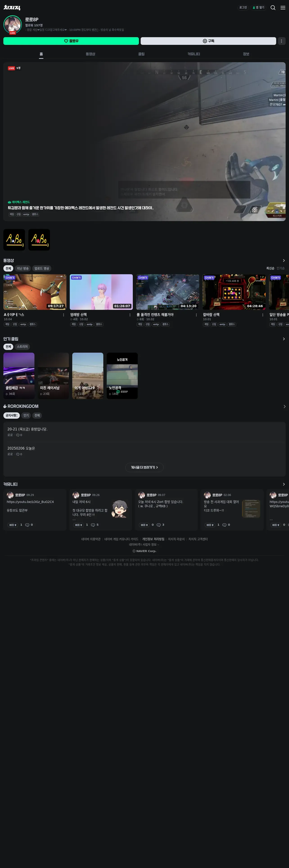Viewport: 289px width, 868px height.
Task: Select 지난 방송 video filter
Action: (23, 269)
